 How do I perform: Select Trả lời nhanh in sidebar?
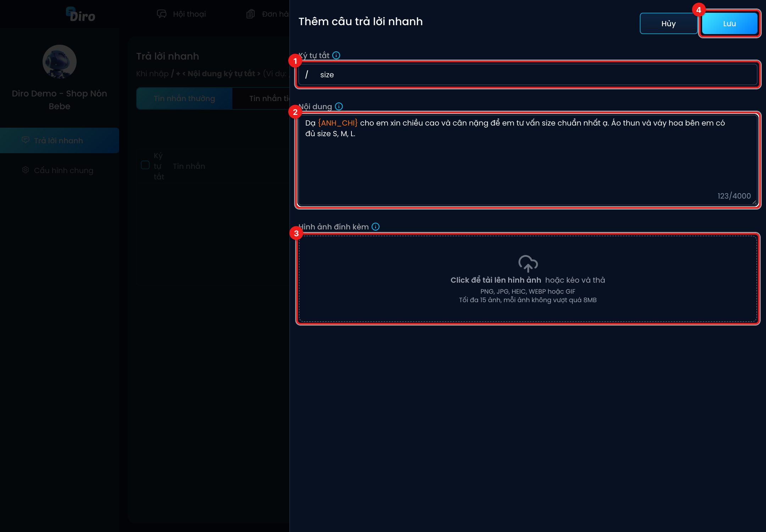coord(60,140)
